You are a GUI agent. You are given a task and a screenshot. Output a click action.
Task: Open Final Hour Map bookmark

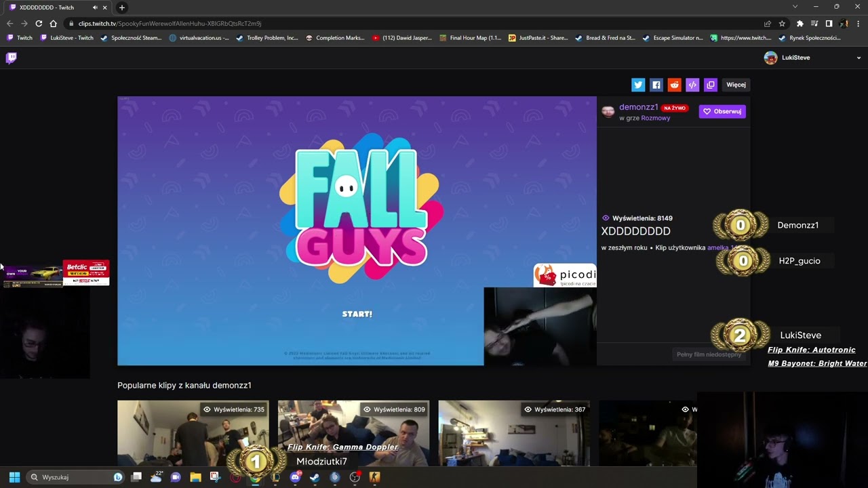pyautogui.click(x=470, y=38)
